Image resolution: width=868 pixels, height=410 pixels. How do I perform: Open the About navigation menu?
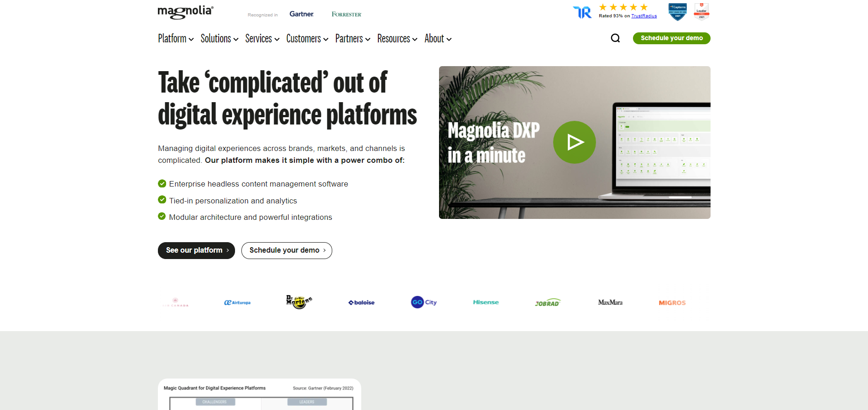438,39
